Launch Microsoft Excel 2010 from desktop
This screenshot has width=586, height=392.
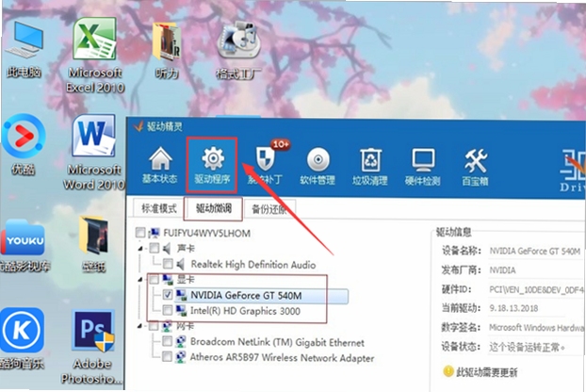pos(95,56)
